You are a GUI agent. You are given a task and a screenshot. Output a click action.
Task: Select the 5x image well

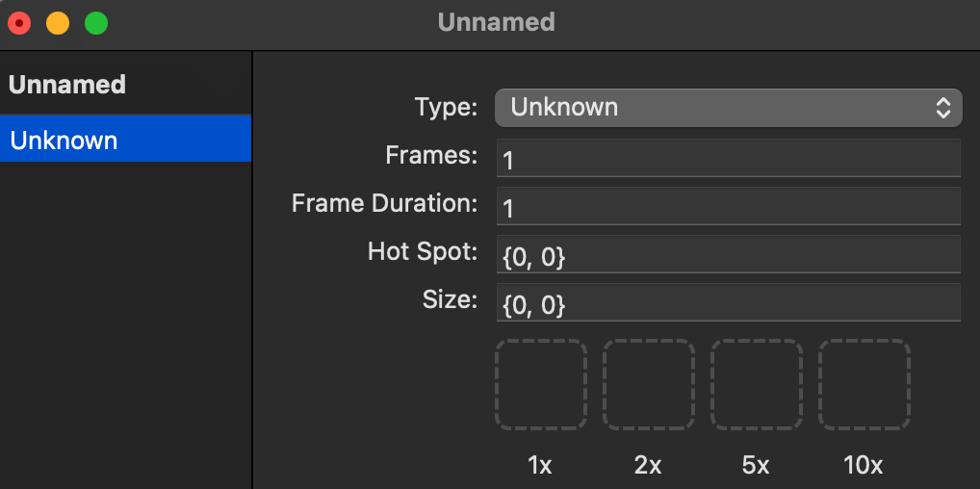pos(757,384)
